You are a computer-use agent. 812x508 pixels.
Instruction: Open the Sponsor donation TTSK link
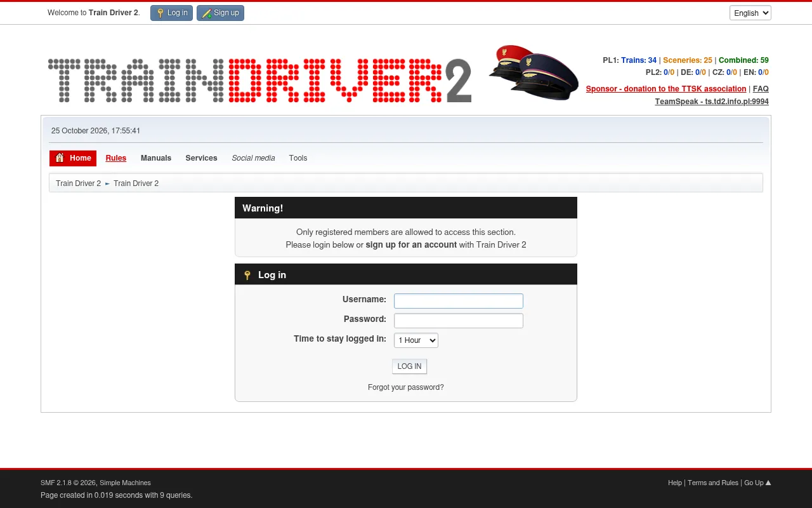(x=666, y=89)
